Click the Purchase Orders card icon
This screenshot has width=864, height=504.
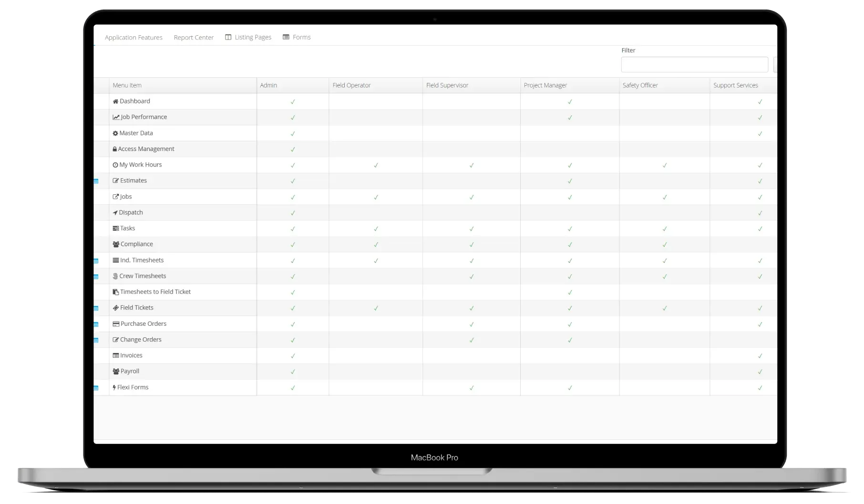115,323
